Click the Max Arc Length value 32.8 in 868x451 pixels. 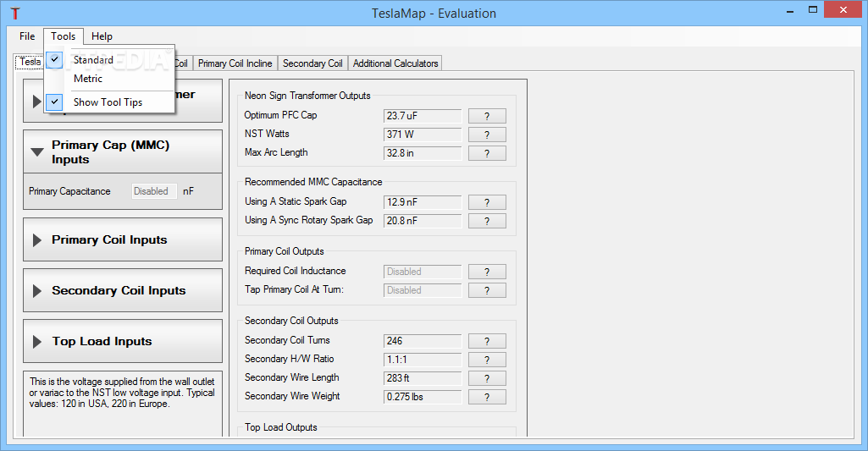[423, 153]
